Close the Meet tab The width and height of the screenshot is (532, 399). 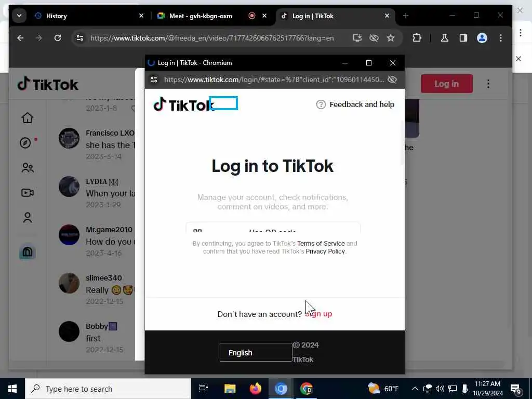pos(264,16)
